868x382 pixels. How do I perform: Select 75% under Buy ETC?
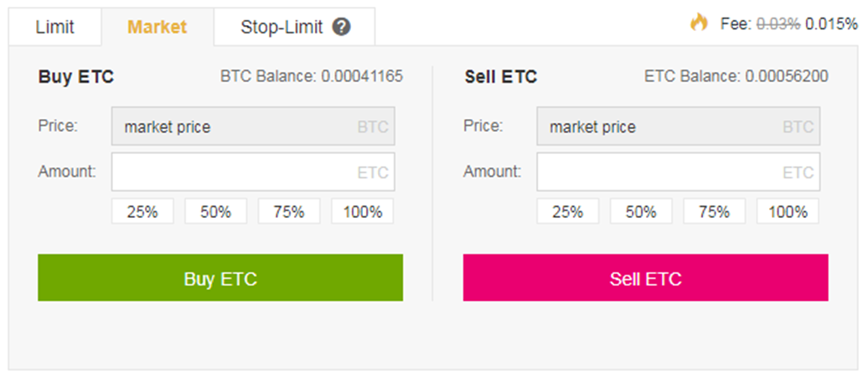[x=289, y=211]
